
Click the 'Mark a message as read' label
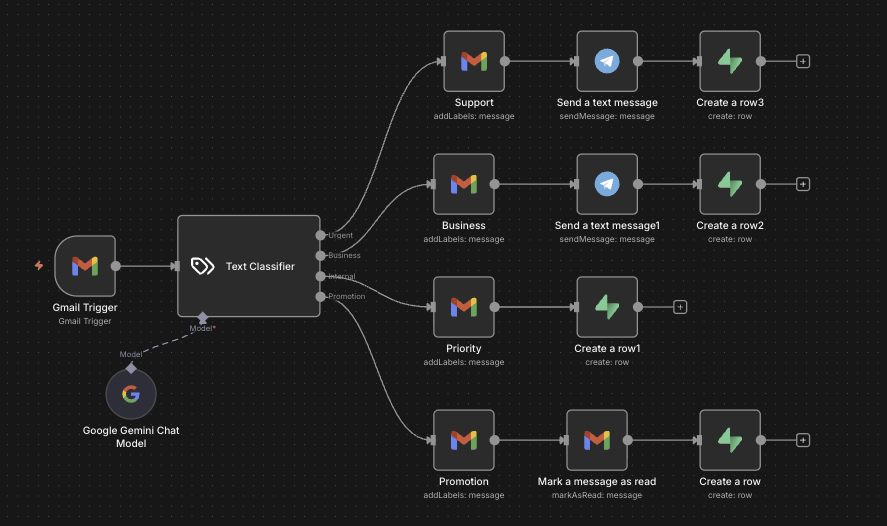tap(597, 481)
